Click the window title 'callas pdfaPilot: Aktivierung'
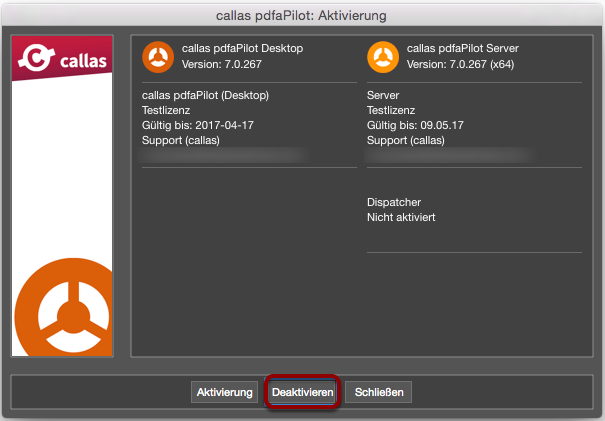The height and width of the screenshot is (421, 605). coord(301,15)
